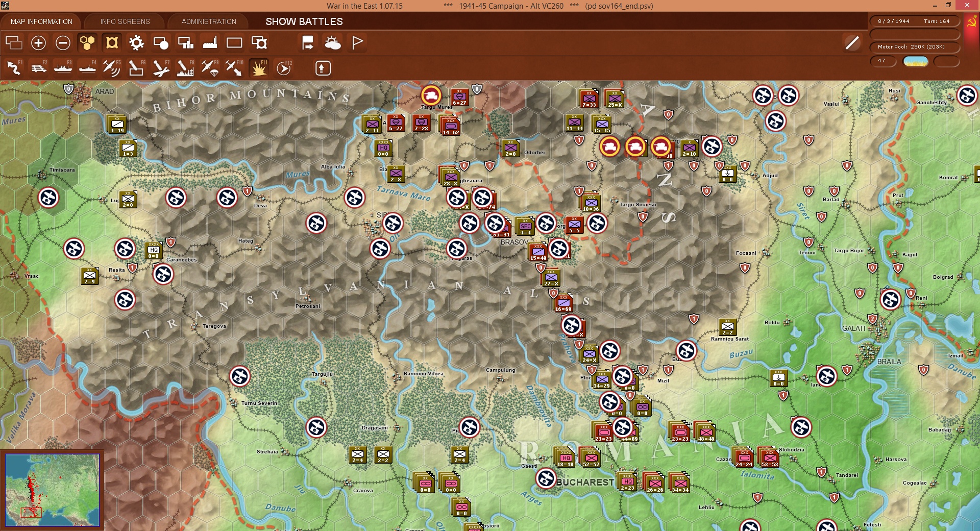Image resolution: width=980 pixels, height=531 pixels.
Task: Select the 2=9 unit counter near Resita
Action: click(x=90, y=276)
